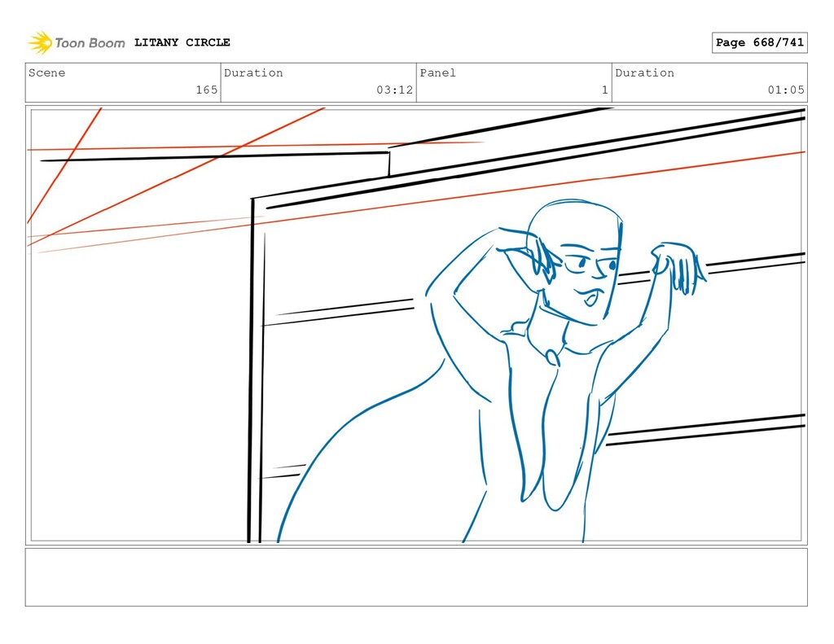Screen dimensions: 834x644
Task: Click the Toon Boom logo
Action: tap(76, 42)
